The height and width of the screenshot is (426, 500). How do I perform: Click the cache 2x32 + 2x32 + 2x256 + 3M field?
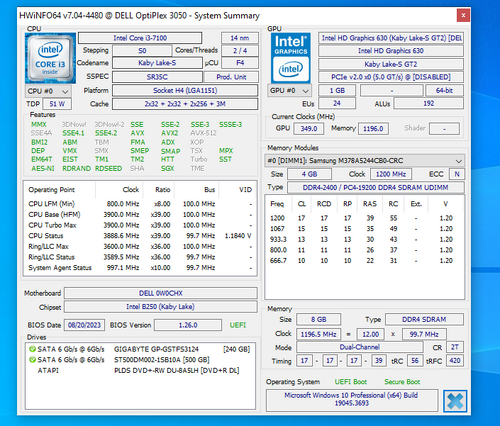(185, 104)
